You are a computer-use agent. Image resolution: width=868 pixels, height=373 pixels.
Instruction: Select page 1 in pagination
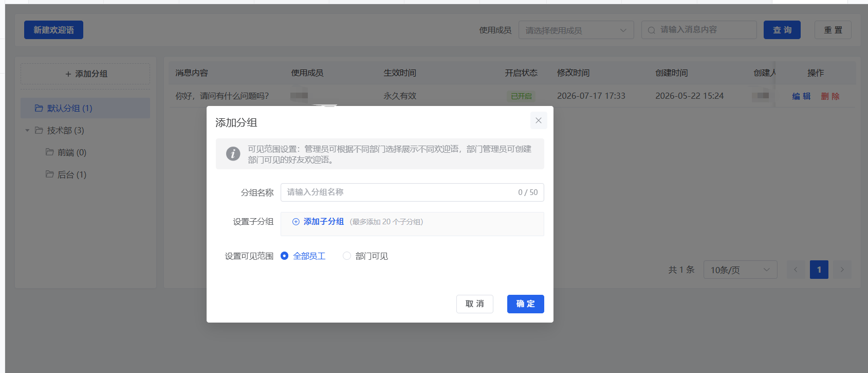819,270
